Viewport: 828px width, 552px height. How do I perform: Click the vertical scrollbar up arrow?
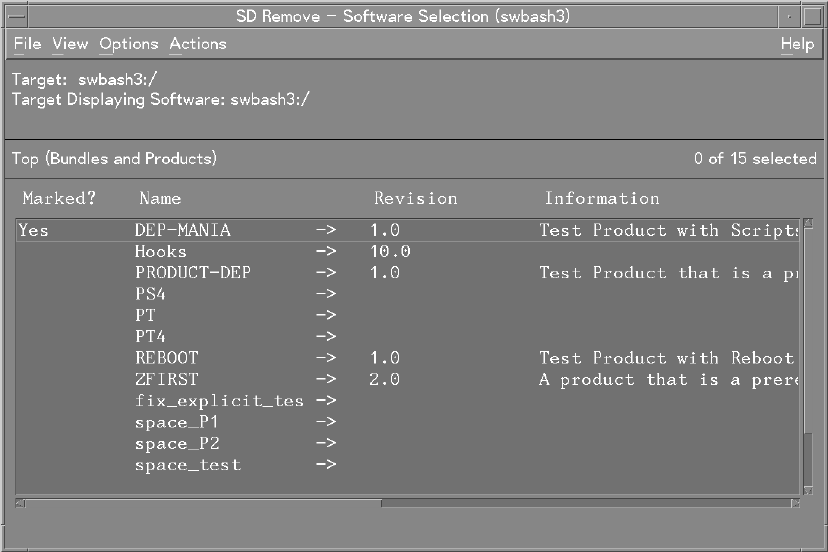(x=809, y=224)
